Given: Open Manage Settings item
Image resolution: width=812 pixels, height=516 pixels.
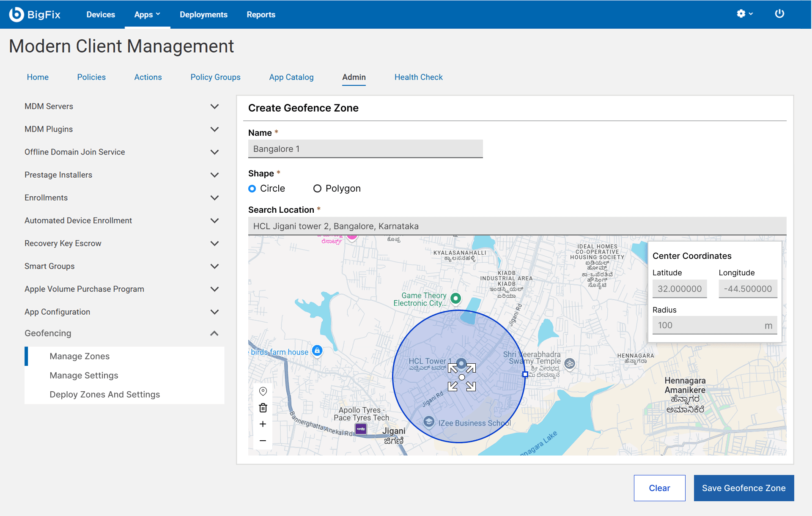Looking at the screenshot, I should click(124, 375).
